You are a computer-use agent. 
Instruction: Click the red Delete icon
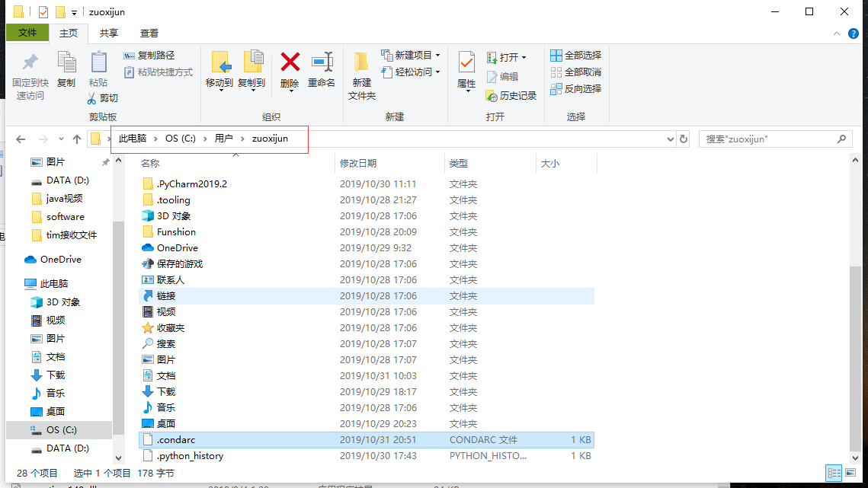[290, 62]
